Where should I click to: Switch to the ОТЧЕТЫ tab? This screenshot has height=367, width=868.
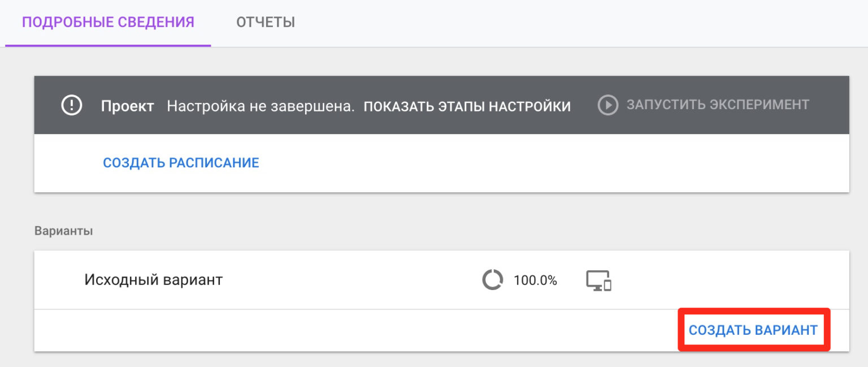pos(265,22)
